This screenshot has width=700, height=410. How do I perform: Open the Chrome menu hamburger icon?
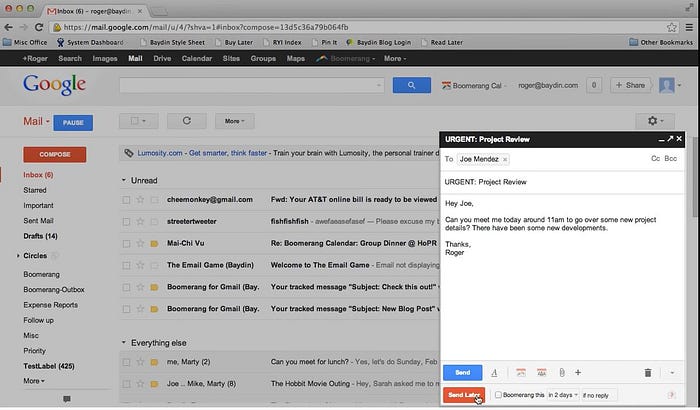[689, 27]
